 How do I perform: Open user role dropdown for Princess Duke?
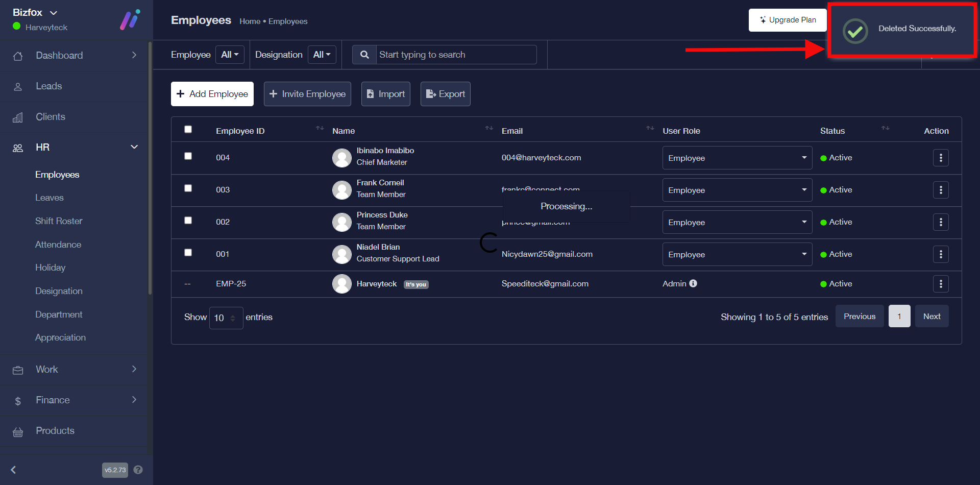tap(737, 222)
